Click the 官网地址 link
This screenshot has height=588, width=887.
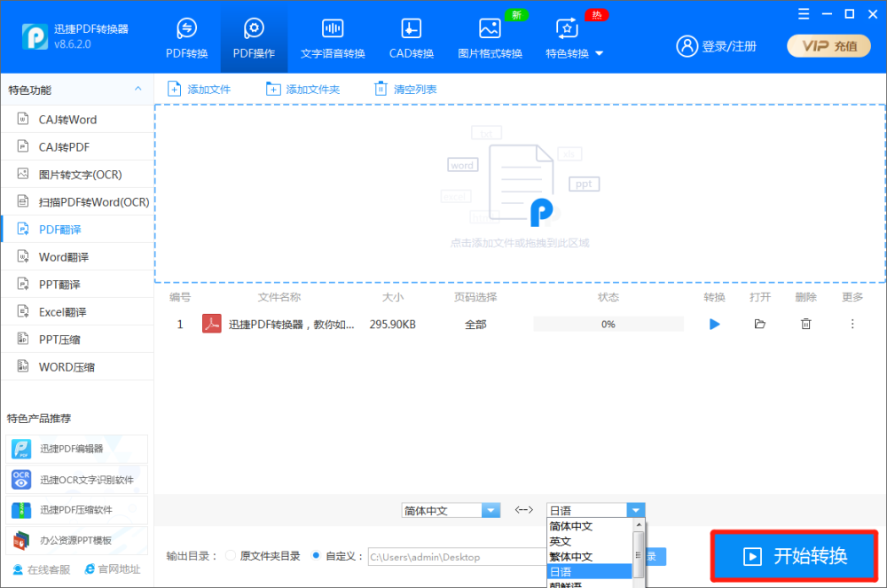[112, 569]
